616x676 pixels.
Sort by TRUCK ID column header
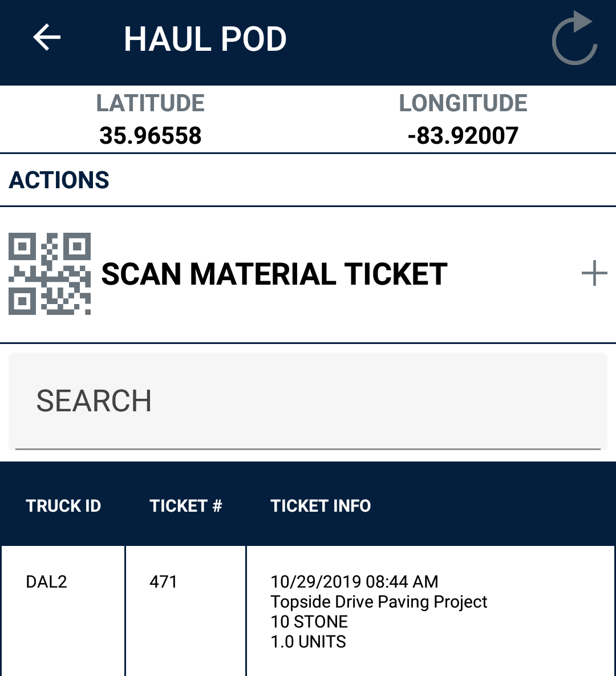[63, 506]
